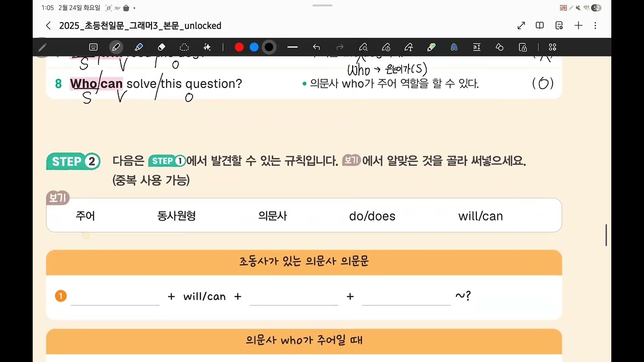
Task: Open the pen line thickness setting
Action: click(x=292, y=47)
